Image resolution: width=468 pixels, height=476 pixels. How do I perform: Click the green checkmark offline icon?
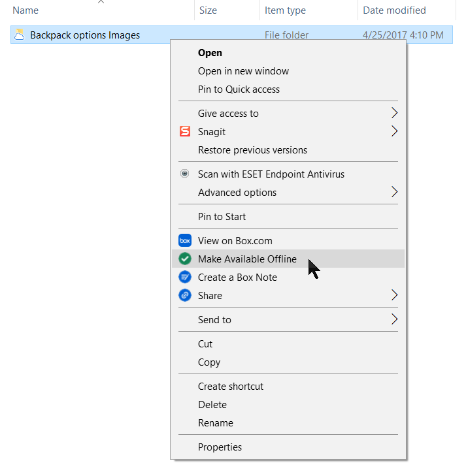184,259
